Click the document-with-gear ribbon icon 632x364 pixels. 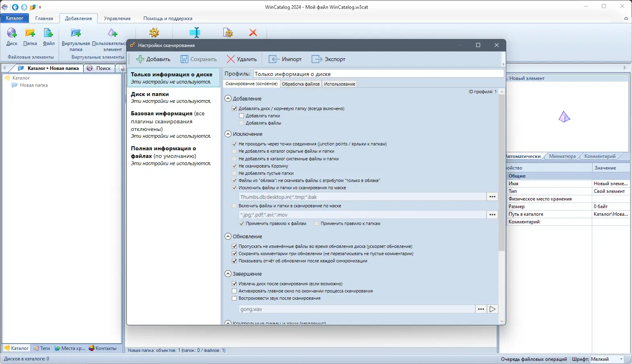pyautogui.click(x=228, y=33)
